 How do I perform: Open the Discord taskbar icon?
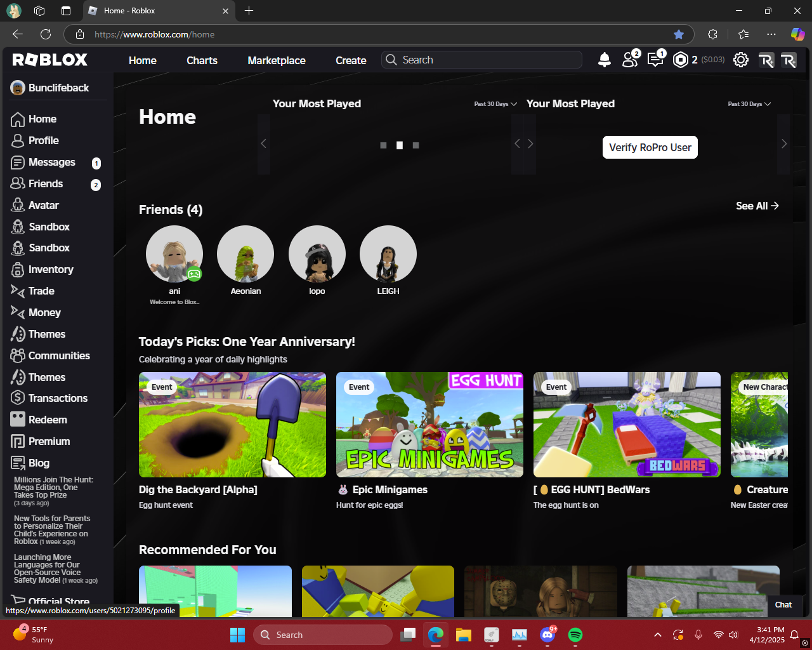point(547,635)
